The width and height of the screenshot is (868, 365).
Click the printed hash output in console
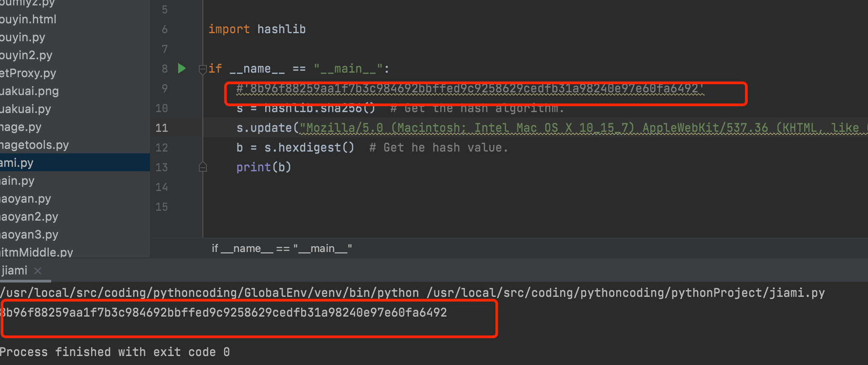coord(224,313)
